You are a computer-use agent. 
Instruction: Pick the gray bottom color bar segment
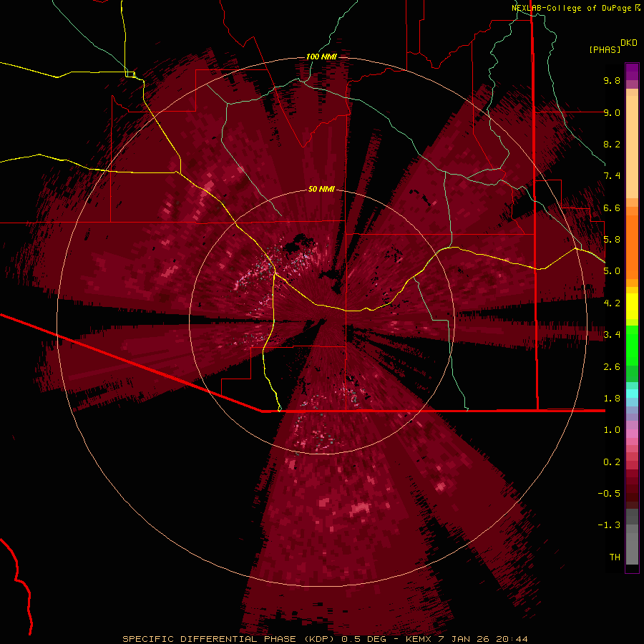tap(632, 548)
